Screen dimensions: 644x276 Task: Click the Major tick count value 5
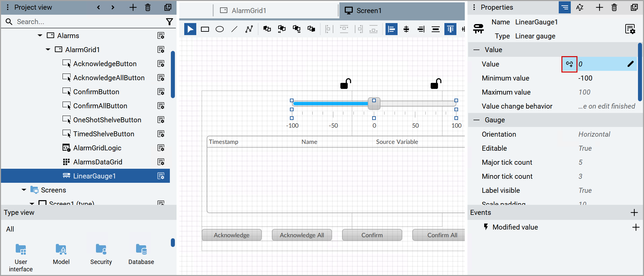point(580,162)
